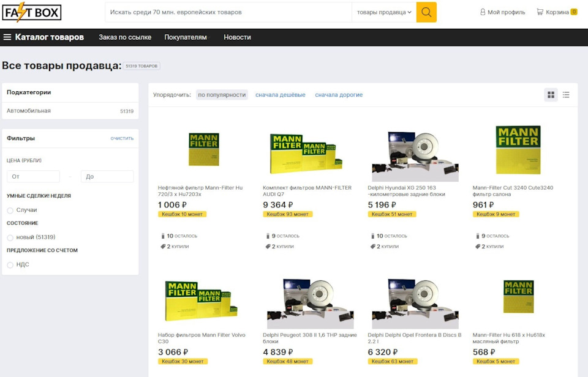Click the '961 ₽' price

[x=483, y=205]
